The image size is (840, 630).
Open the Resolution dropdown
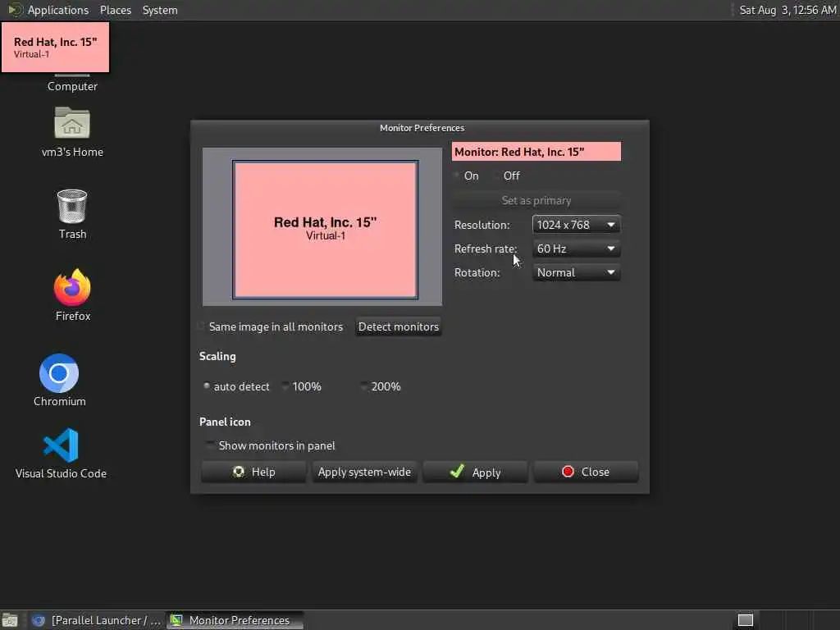(577, 225)
